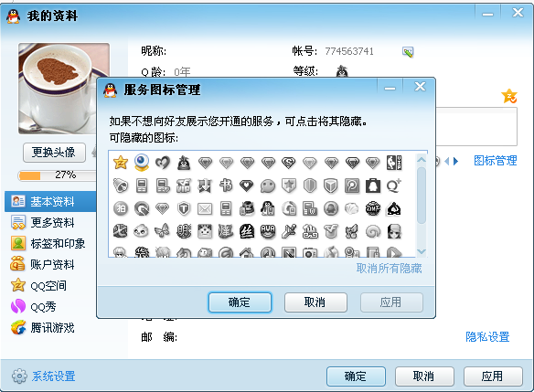The width and height of the screenshot is (534, 392).
Task: Open 图标管理 link in profile window
Action: click(496, 161)
